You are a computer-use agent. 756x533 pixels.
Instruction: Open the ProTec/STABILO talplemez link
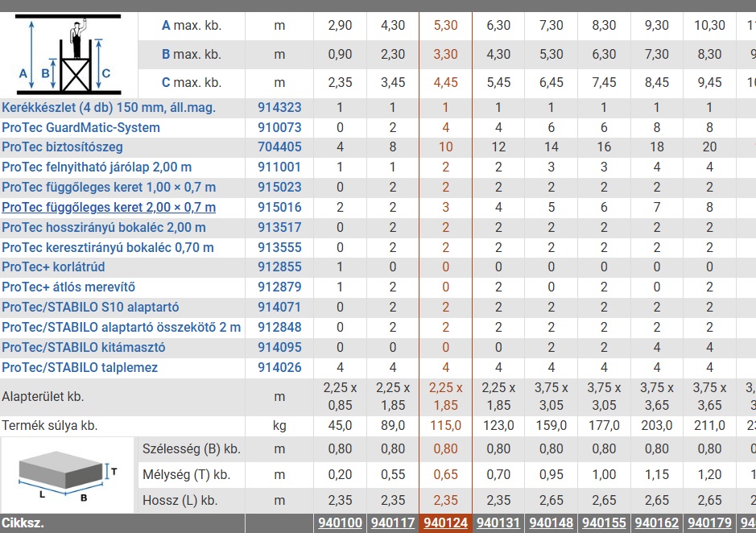(x=80, y=368)
